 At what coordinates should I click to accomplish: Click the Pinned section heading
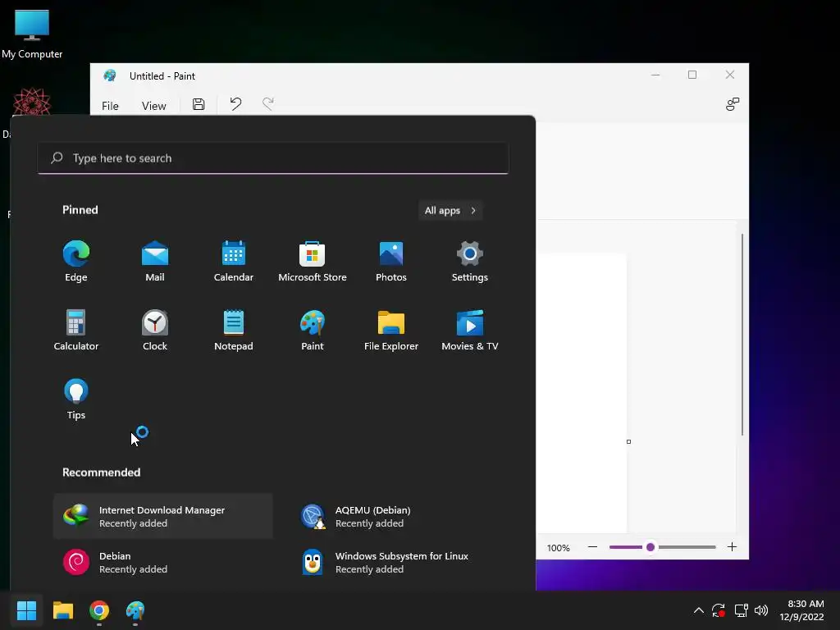point(80,210)
